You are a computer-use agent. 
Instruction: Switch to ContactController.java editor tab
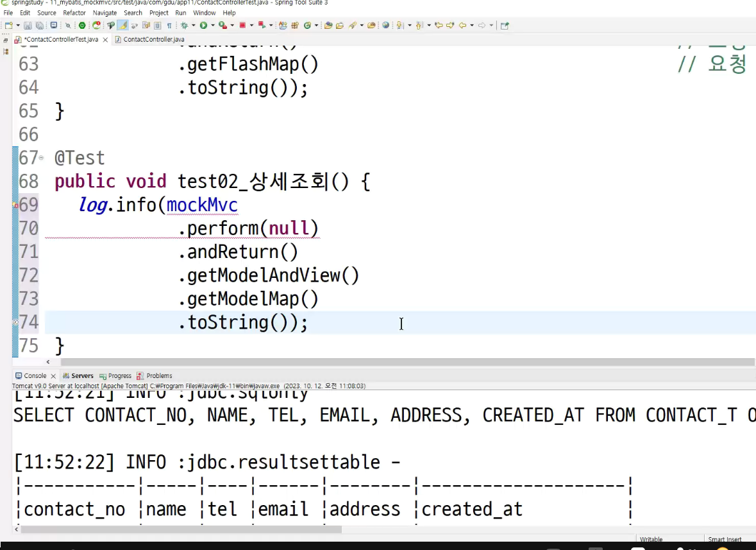tap(149, 40)
